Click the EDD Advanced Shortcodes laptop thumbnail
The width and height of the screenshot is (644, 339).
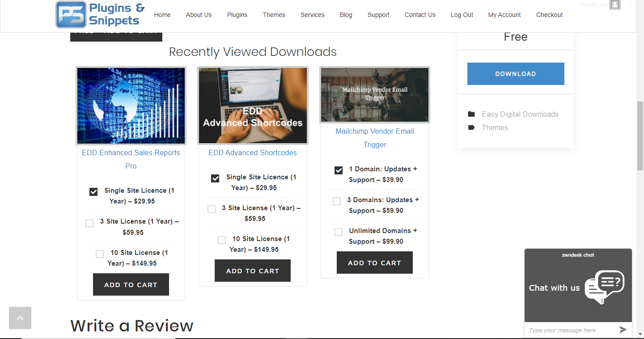coord(253,106)
